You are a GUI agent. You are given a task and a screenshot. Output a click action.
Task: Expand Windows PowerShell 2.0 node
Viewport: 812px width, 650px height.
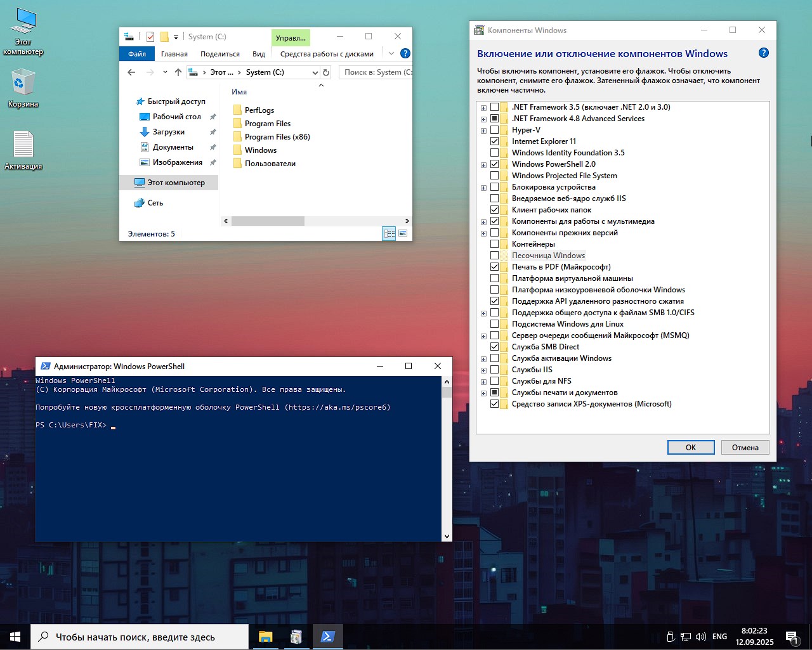pyautogui.click(x=483, y=165)
